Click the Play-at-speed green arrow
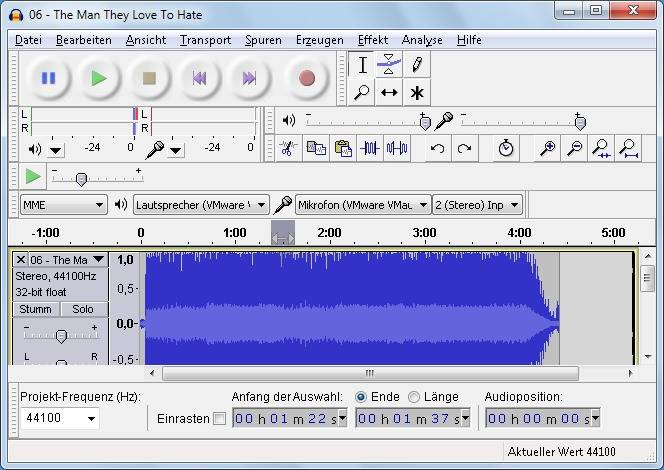The image size is (664, 470). pyautogui.click(x=32, y=176)
